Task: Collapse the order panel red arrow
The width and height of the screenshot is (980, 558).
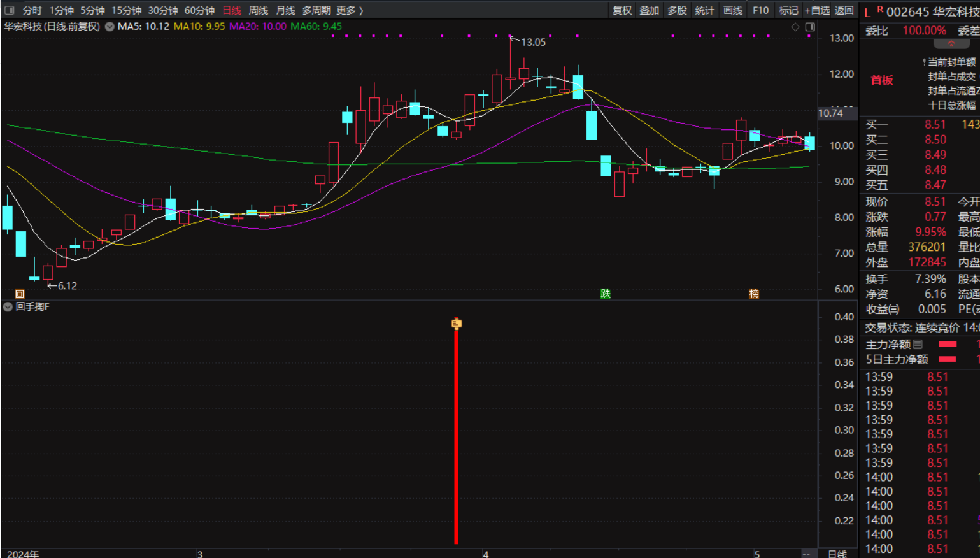Action: coord(951,44)
